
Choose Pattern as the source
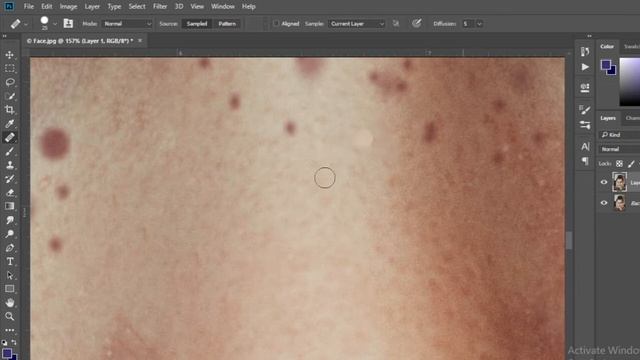[x=227, y=24]
